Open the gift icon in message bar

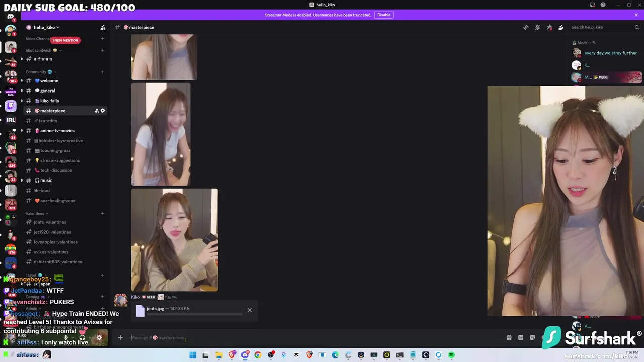[509, 338]
